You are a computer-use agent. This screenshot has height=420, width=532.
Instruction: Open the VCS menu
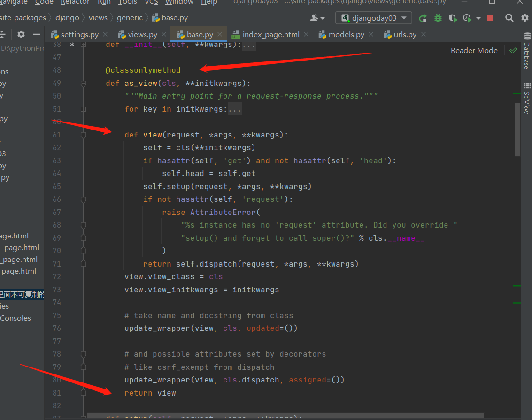[x=151, y=2]
